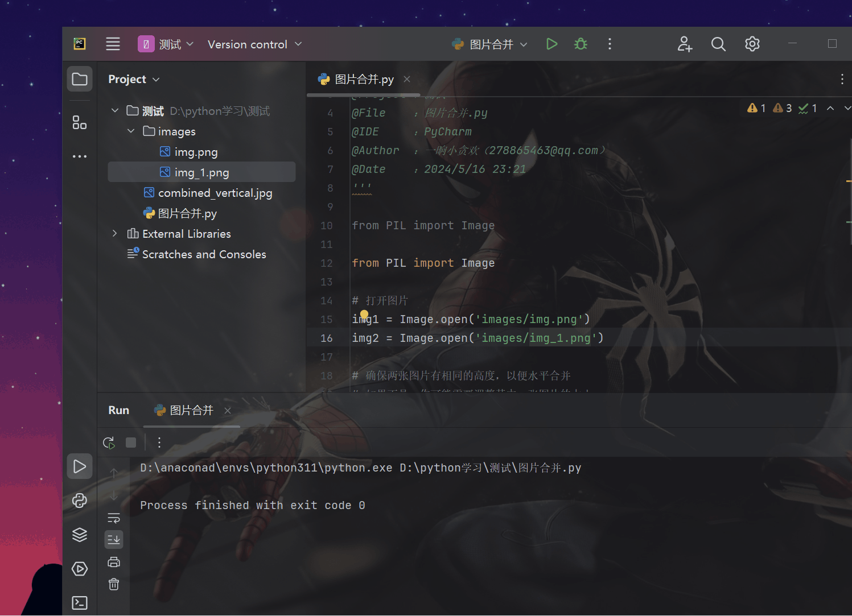Click the warnings indicator showing 1
Screen dimensions: 852x616
tap(756, 108)
